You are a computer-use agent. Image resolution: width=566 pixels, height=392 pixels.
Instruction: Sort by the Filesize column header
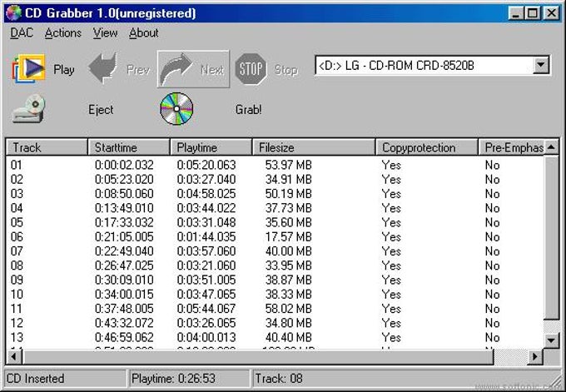click(314, 147)
